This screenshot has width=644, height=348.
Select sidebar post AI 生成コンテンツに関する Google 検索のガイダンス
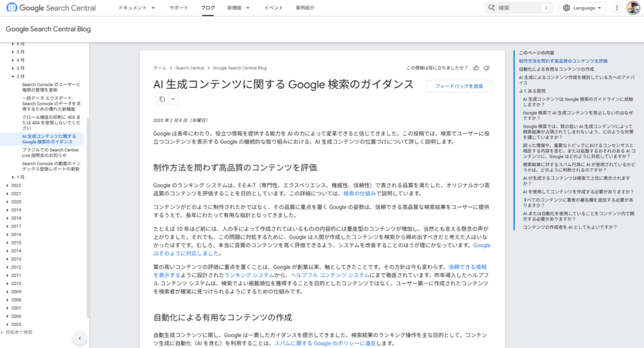click(49, 139)
